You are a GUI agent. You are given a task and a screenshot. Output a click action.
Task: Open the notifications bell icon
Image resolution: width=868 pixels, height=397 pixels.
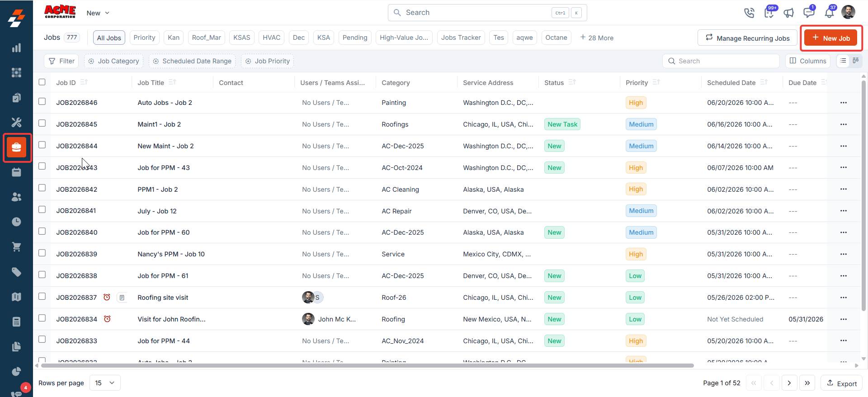(829, 12)
